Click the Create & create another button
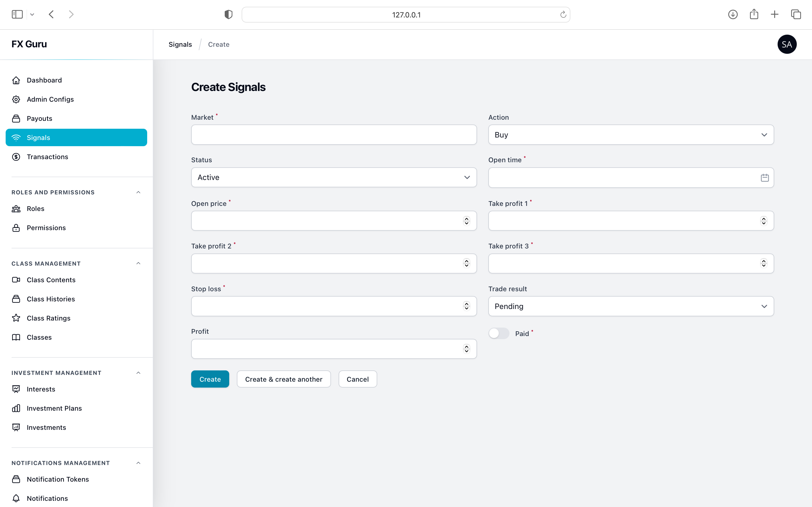This screenshot has width=812, height=507. pos(284,379)
